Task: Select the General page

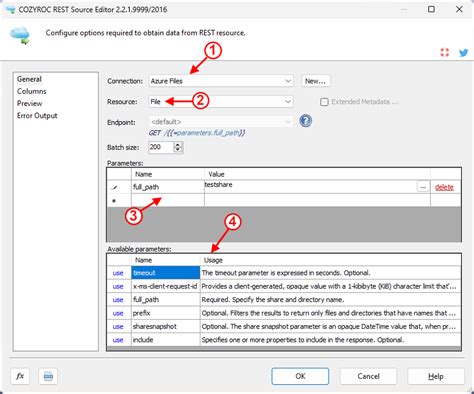Action: coord(29,79)
